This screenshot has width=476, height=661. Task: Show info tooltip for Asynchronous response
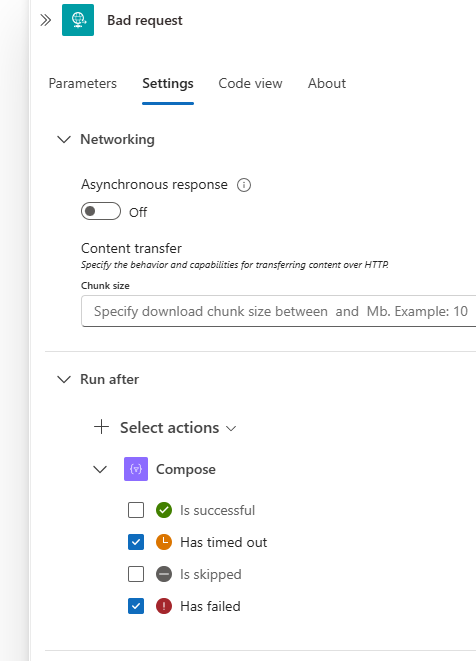[244, 185]
